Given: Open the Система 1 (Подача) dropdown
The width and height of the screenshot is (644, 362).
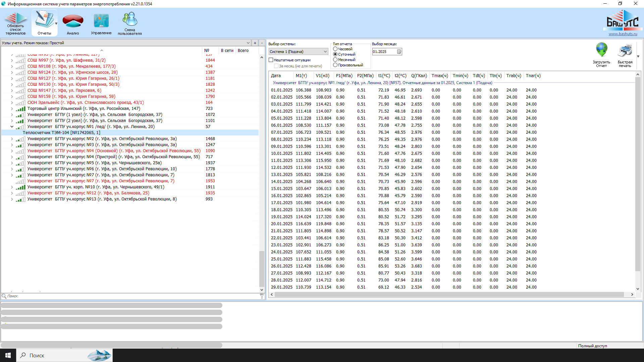Looking at the screenshot, I should [325, 52].
